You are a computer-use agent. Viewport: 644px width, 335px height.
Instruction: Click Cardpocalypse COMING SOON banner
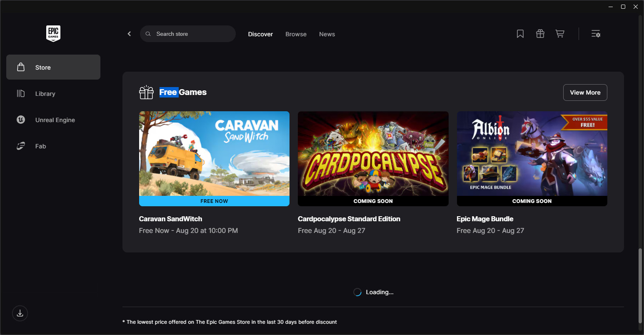pyautogui.click(x=373, y=201)
